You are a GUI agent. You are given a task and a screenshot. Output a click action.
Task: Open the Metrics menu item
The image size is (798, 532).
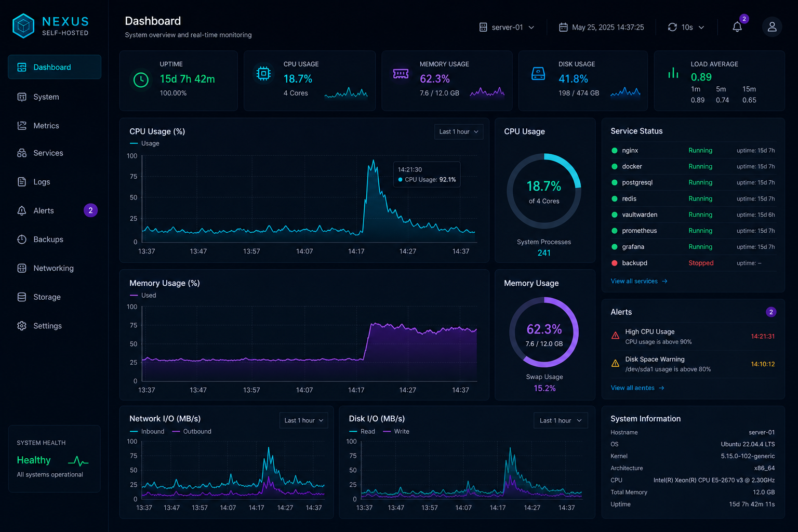click(x=55, y=126)
